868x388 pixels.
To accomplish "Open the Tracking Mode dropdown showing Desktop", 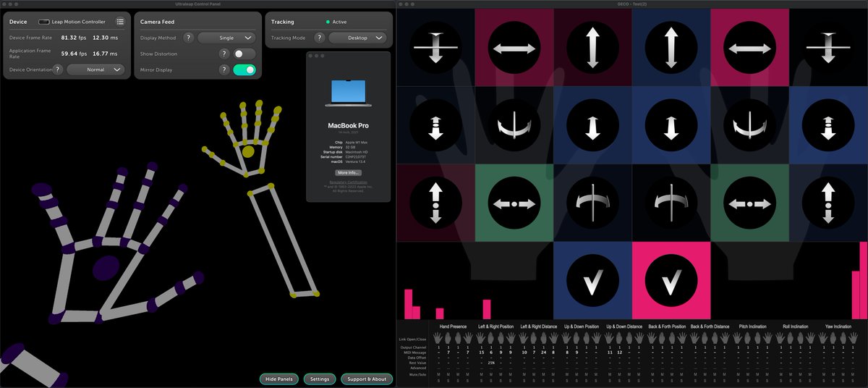I will click(x=357, y=38).
